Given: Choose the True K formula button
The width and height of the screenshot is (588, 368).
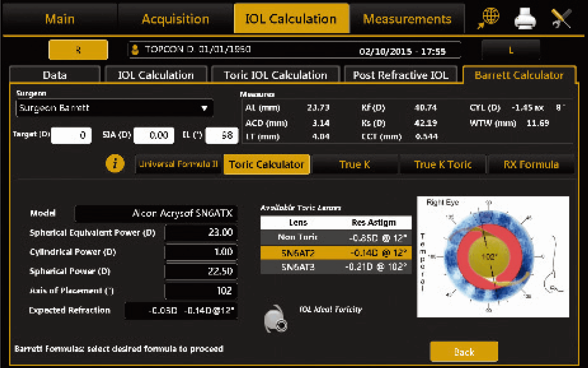Looking at the screenshot, I should [355, 165].
